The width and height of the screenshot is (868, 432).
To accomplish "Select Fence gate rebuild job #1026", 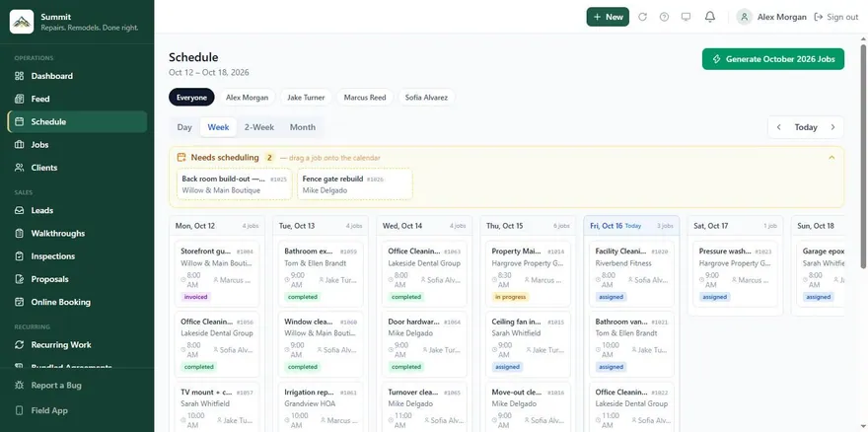I will tap(355, 183).
